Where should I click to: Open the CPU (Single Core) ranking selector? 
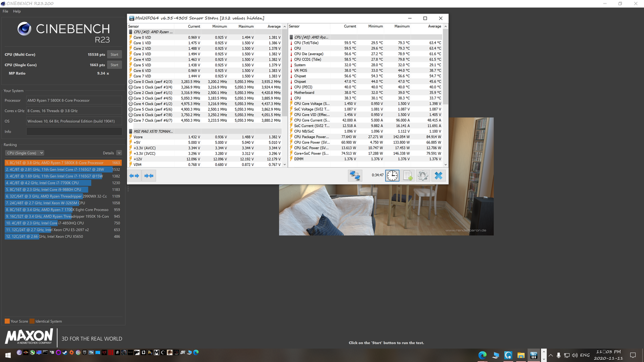point(24,153)
